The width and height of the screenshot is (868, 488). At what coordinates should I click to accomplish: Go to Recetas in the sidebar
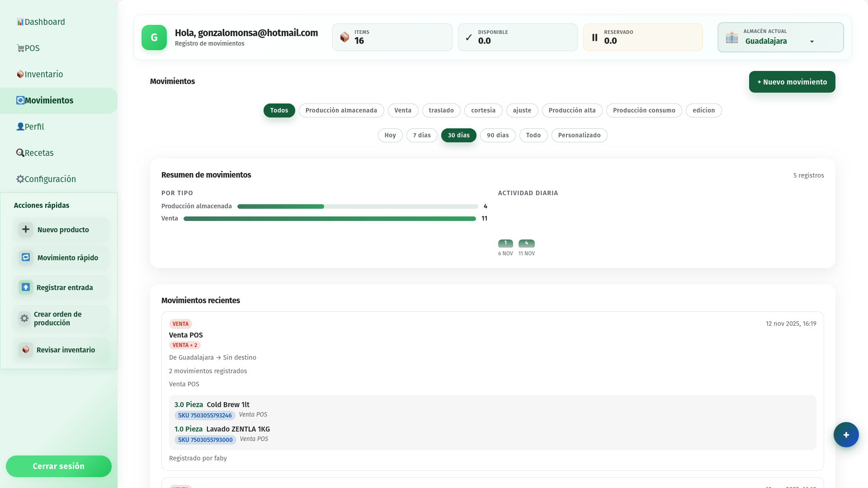click(x=39, y=153)
